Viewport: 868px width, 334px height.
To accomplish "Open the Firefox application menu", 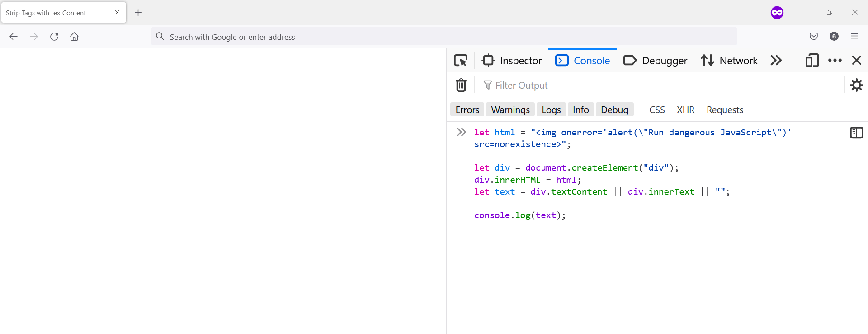I will pos(854,37).
